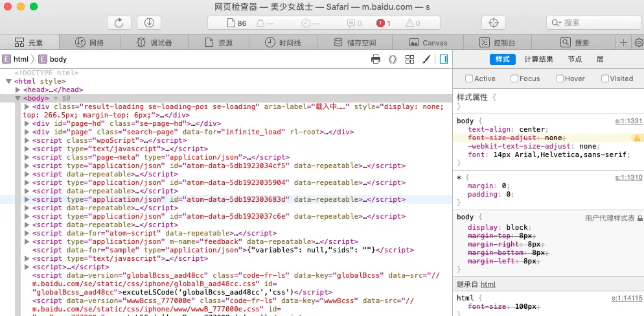Switch to the 资源 tab
644x316 pixels.
coord(219,42)
